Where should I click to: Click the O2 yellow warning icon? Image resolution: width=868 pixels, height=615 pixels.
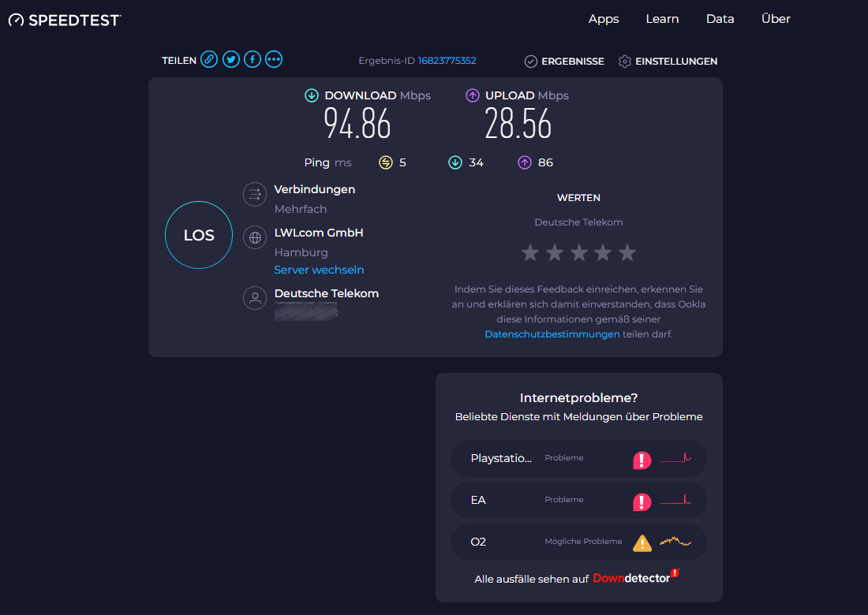point(642,543)
